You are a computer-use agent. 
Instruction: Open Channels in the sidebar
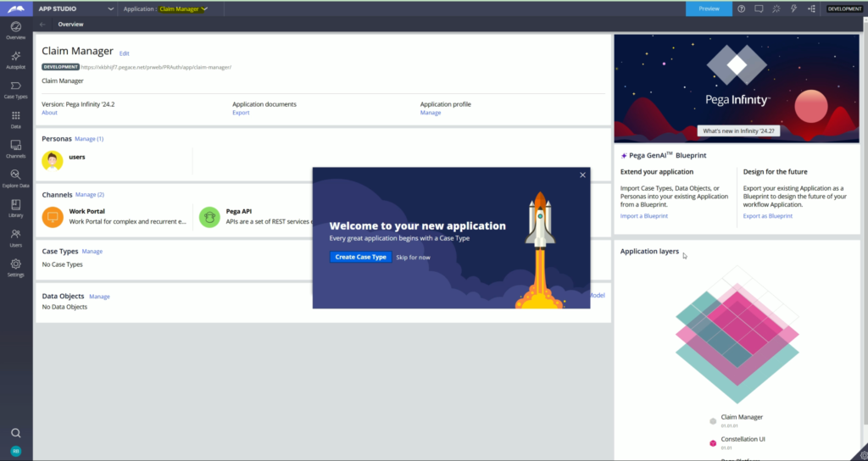click(x=16, y=149)
